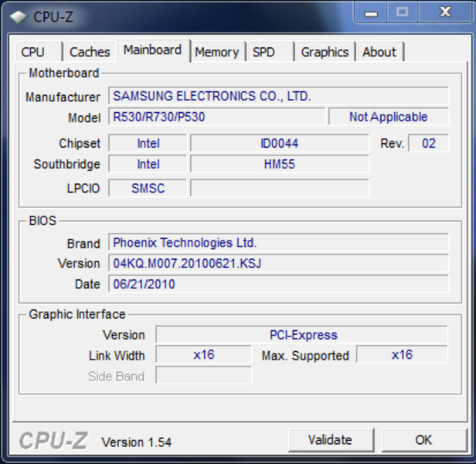476x464 pixels.
Task: Click the Manufacturer label
Action: click(63, 97)
